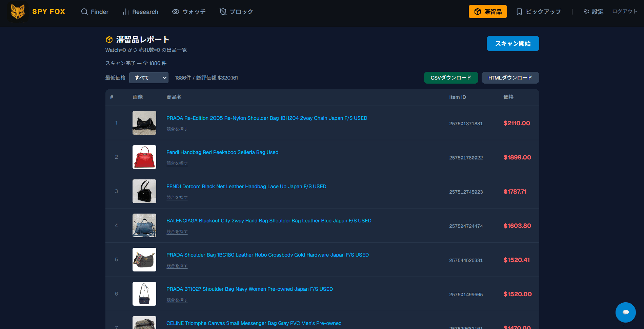Click the 総評価額 $320,161 summary text
This screenshot has width=644, height=329.
pos(217,78)
